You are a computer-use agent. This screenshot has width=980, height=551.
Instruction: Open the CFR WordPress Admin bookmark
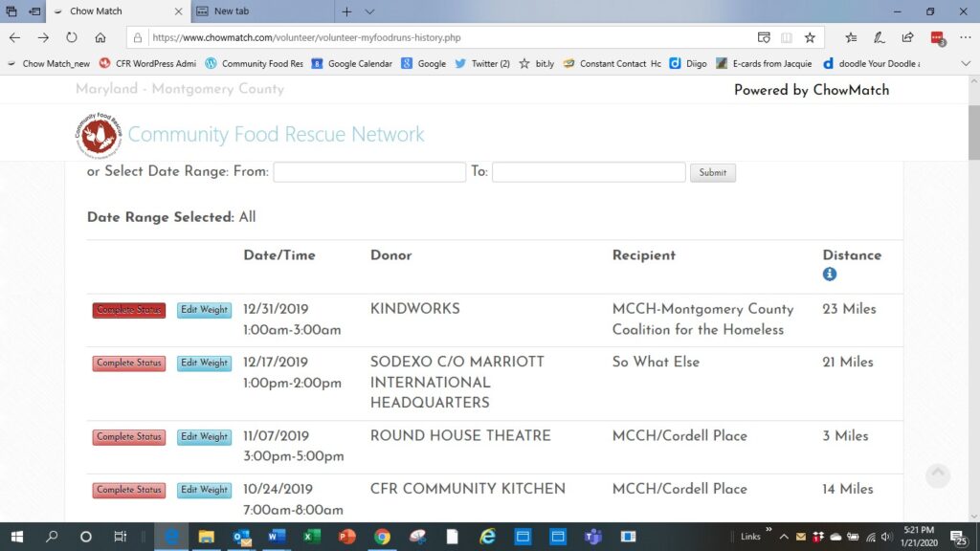tap(147, 64)
